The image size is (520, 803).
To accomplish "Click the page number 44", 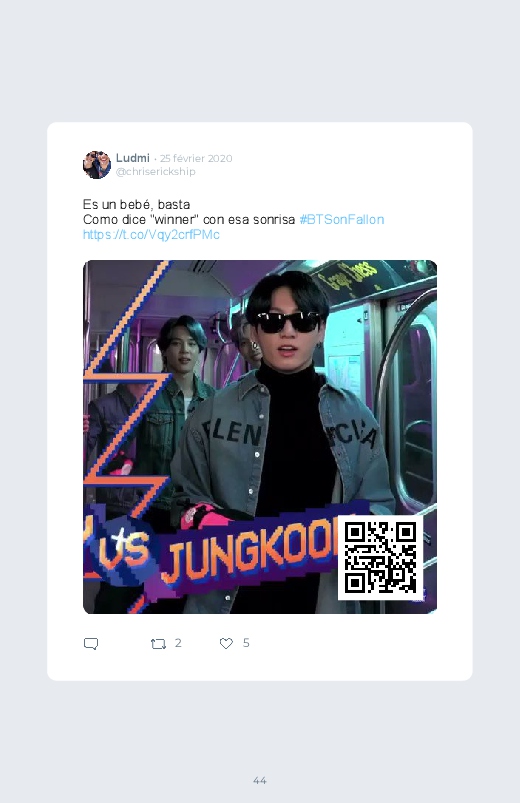I will tap(260, 780).
